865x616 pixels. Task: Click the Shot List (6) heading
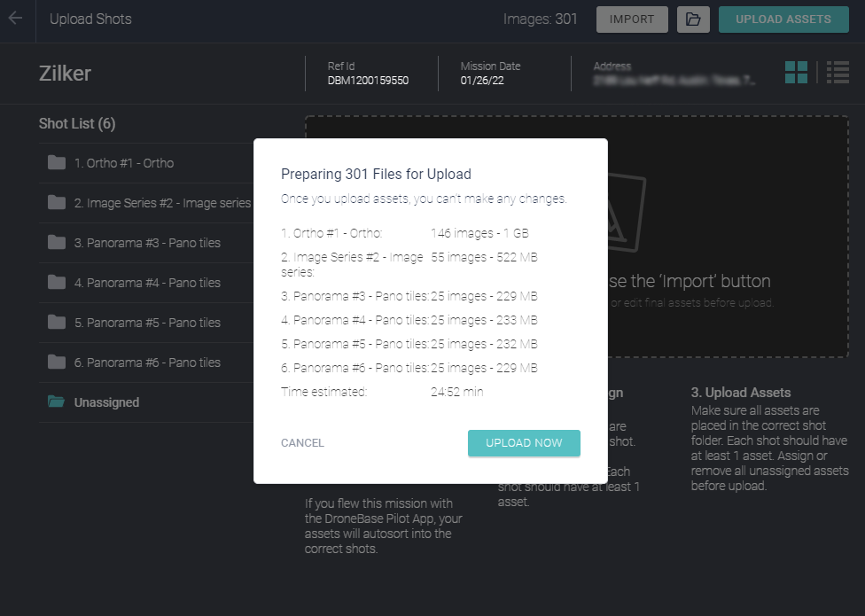[x=77, y=123]
